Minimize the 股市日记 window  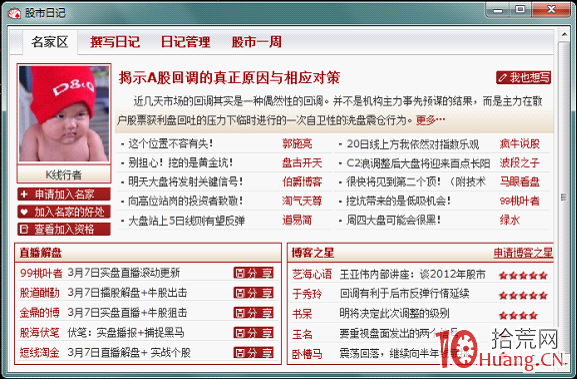coord(498,10)
